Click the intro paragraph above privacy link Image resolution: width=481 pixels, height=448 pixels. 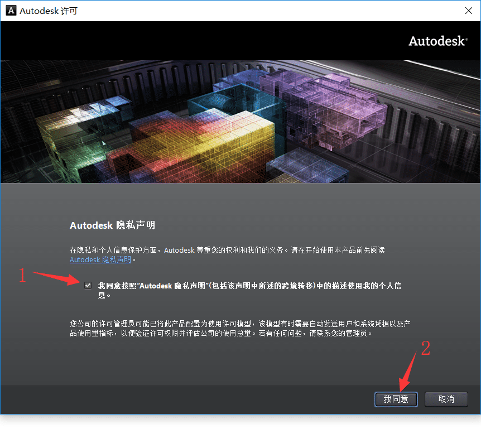tap(227, 250)
